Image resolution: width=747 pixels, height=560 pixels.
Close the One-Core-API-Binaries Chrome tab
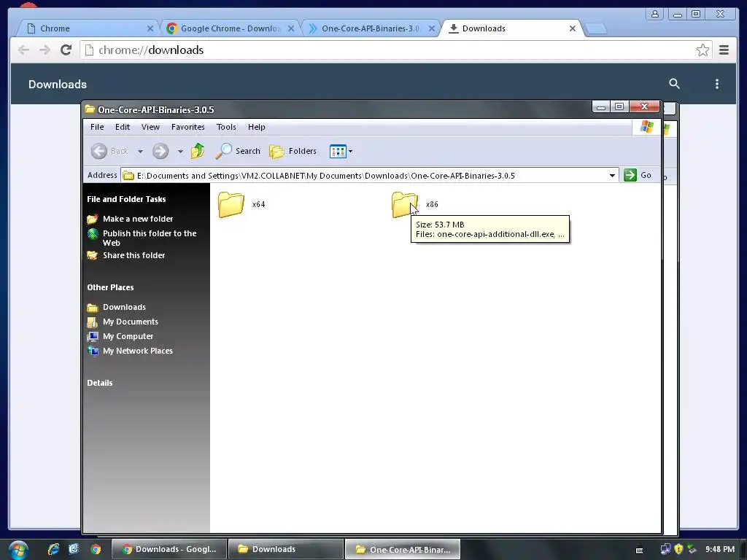[432, 28]
